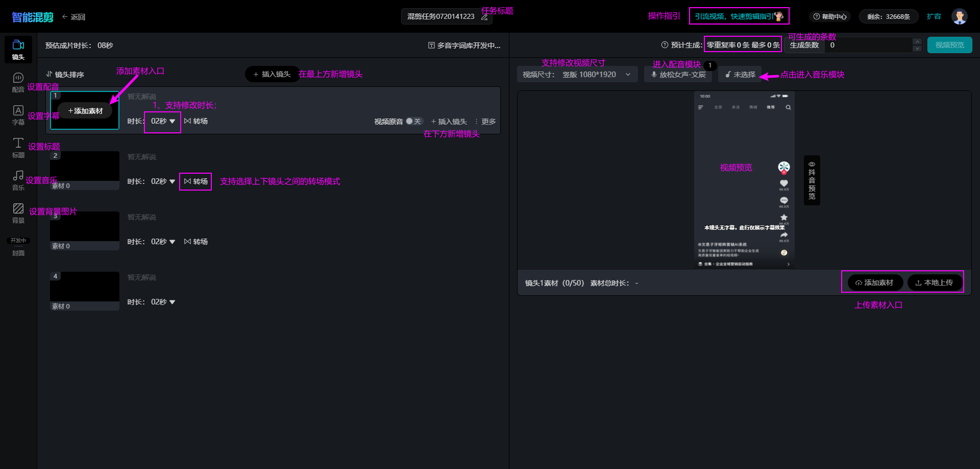The width and height of the screenshot is (980, 469).
Task: Click the edit pencil beside task title
Action: pyautogui.click(x=484, y=17)
